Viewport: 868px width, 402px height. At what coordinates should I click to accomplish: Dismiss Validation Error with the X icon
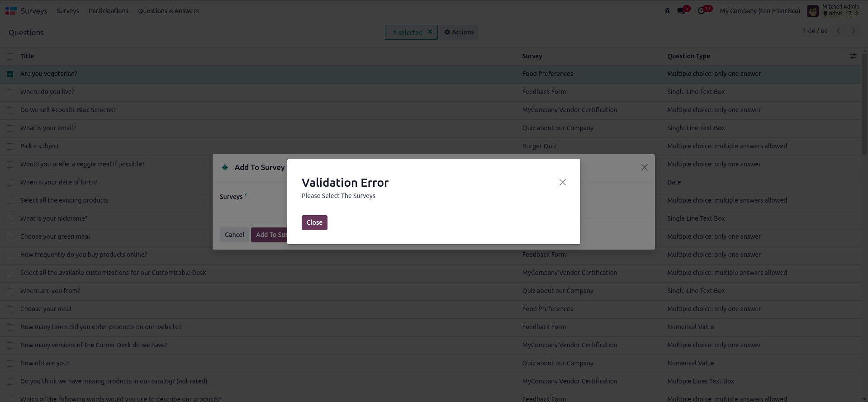click(x=562, y=182)
